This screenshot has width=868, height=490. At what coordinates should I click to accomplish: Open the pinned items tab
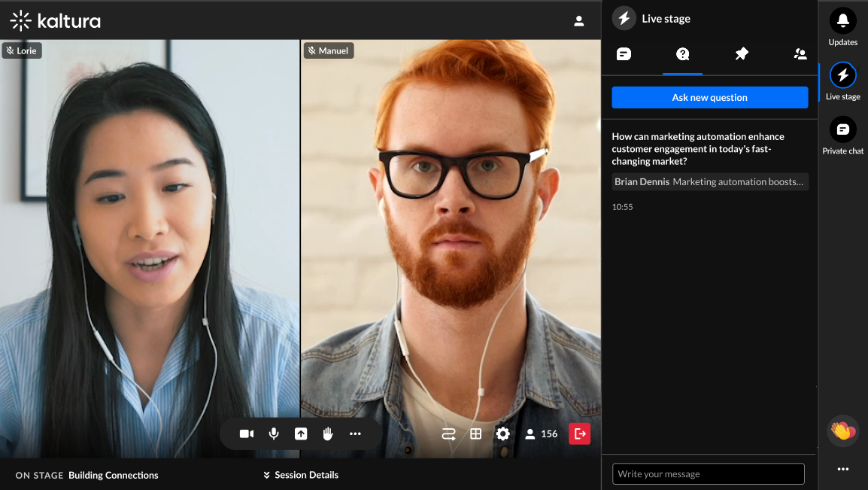point(741,53)
